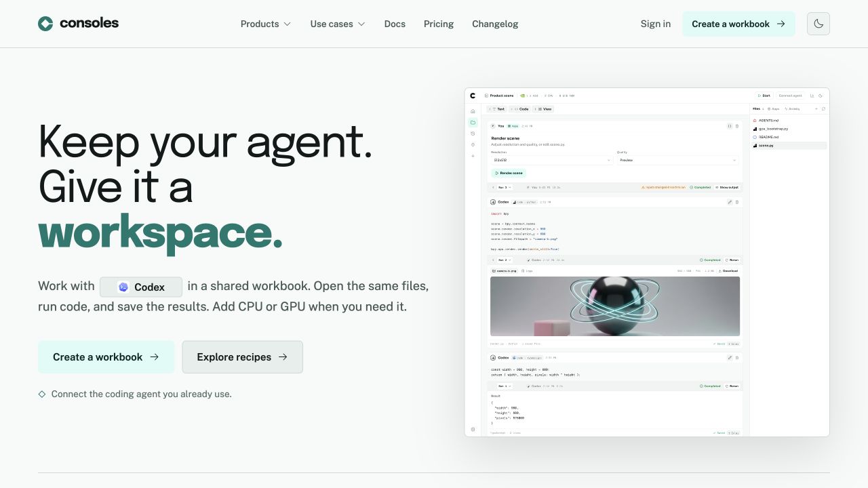Click the brackets icon on the Render scene cell
This screenshot has width=868, height=488.
[730, 126]
